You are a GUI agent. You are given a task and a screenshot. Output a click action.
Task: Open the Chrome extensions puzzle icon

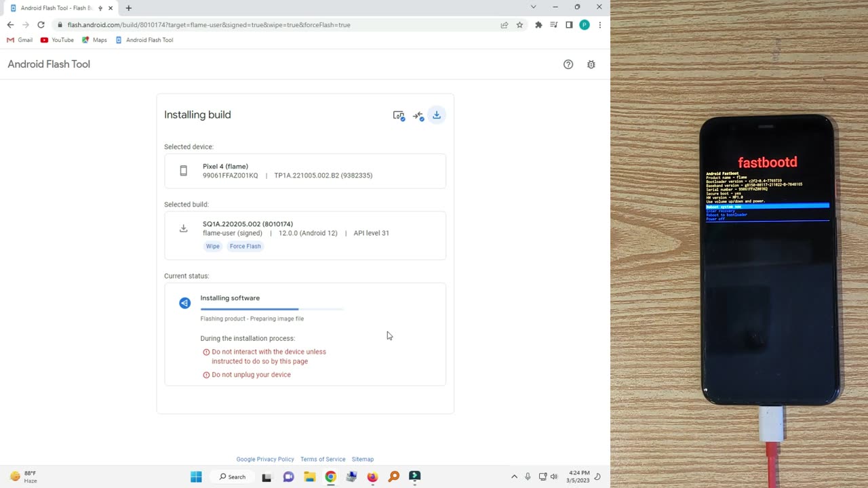(538, 25)
